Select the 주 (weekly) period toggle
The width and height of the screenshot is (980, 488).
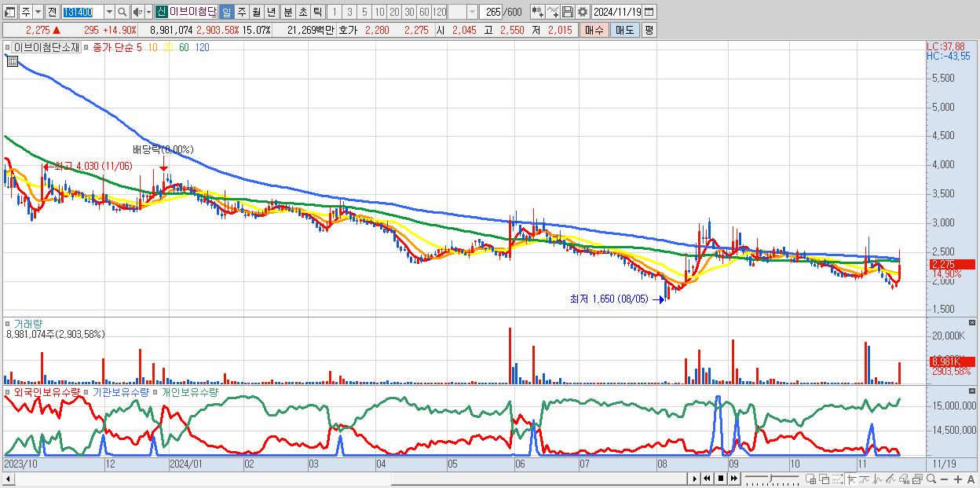tap(242, 12)
